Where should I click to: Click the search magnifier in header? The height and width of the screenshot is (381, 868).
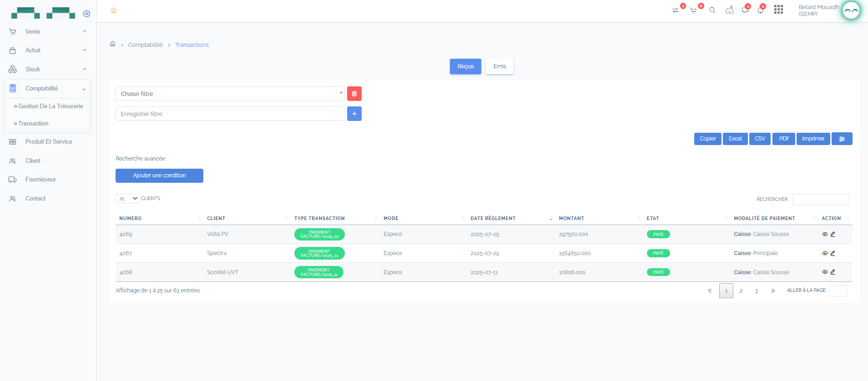point(712,10)
